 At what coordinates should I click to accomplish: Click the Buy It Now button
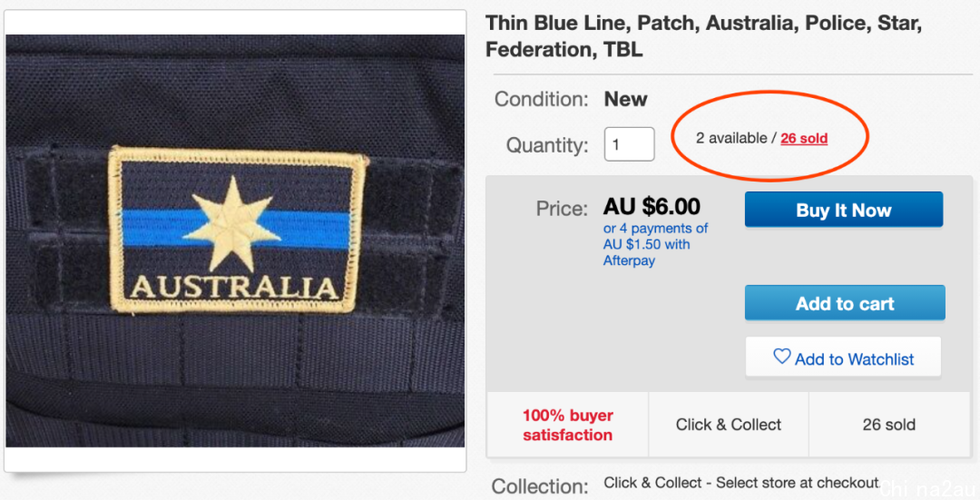(x=844, y=210)
